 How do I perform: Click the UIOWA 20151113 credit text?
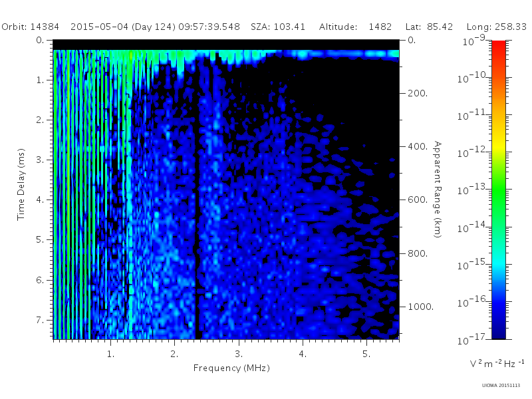[x=501, y=386]
